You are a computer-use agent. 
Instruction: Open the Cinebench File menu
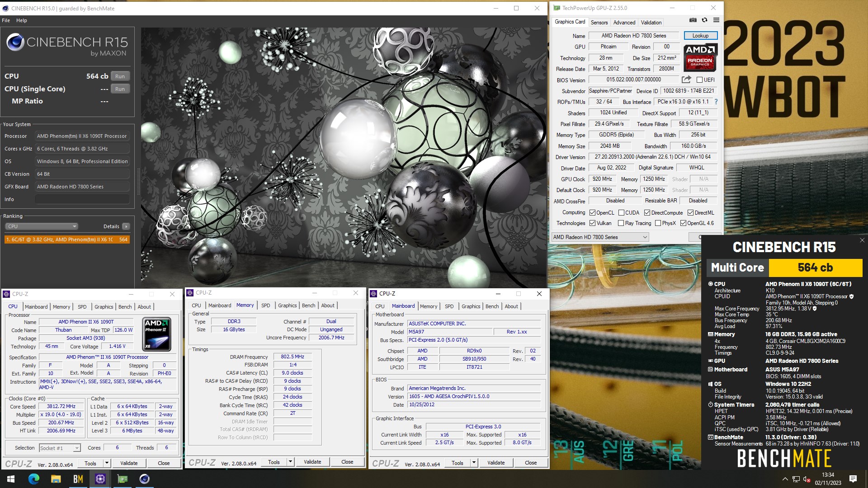(x=6, y=20)
